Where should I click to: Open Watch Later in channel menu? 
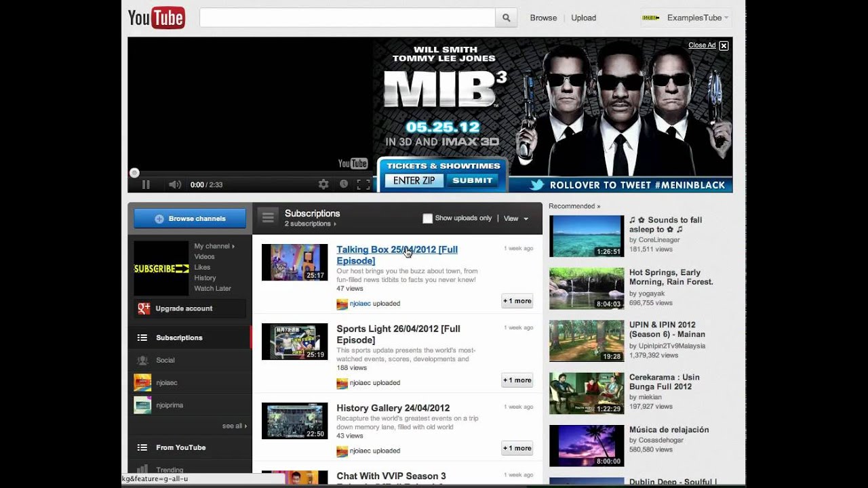coord(213,288)
